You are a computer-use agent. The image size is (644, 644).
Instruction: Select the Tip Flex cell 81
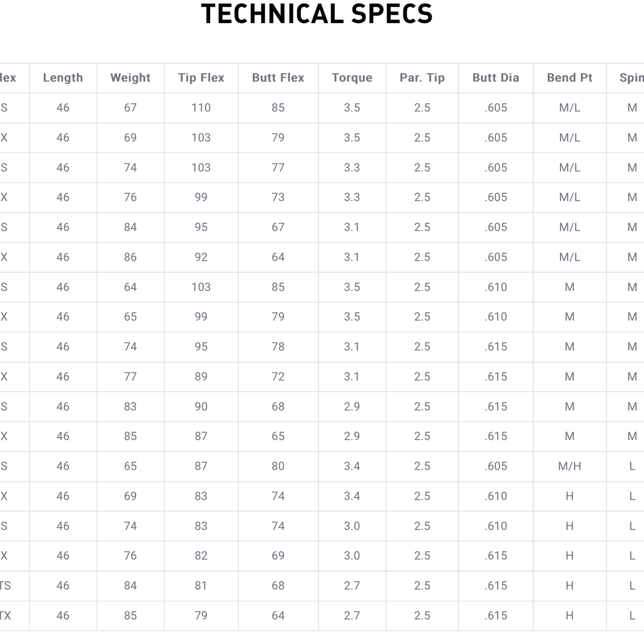201,586
